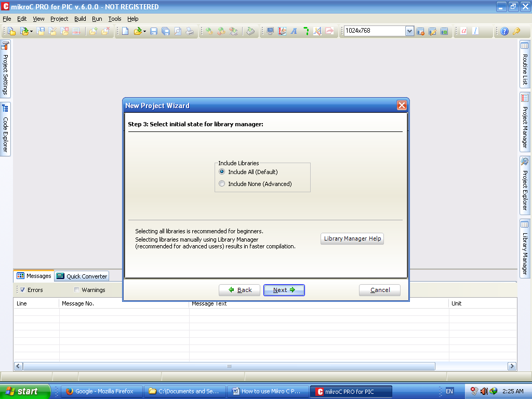The image size is (532, 399).
Task: Click the Windows Start button
Action: [25, 391]
